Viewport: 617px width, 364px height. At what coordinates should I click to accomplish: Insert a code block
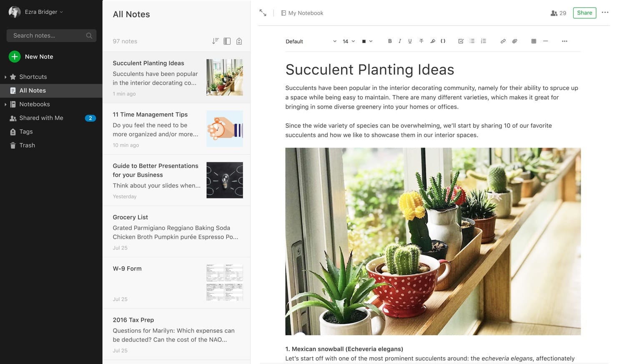click(x=443, y=41)
